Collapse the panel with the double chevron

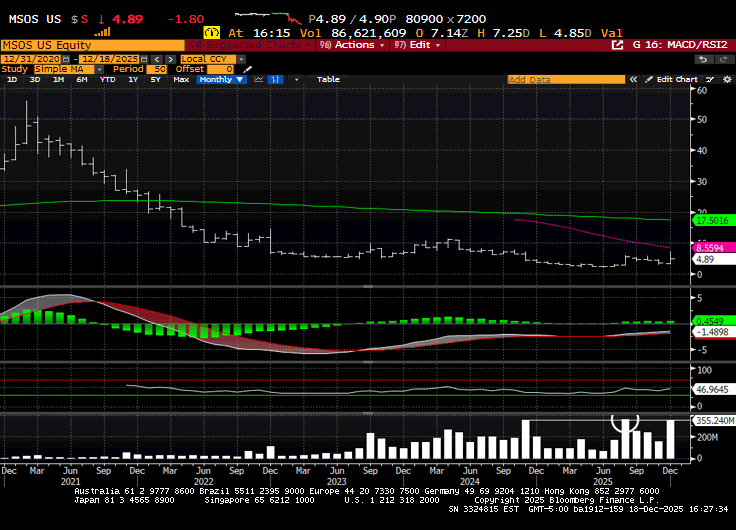point(633,79)
